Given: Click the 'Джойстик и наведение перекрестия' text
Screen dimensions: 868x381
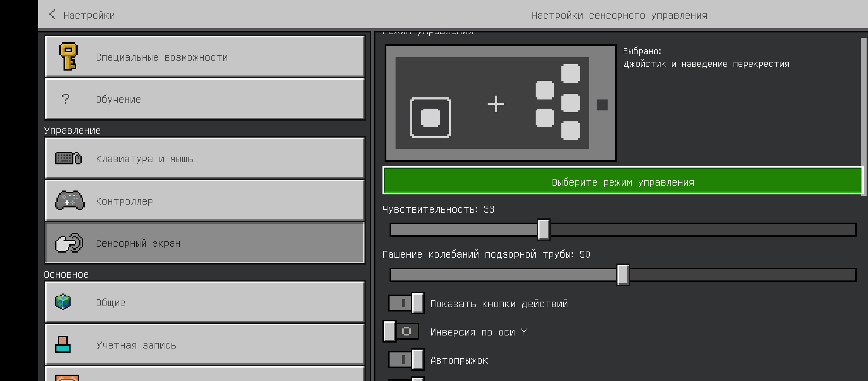Looking at the screenshot, I should point(706,64).
